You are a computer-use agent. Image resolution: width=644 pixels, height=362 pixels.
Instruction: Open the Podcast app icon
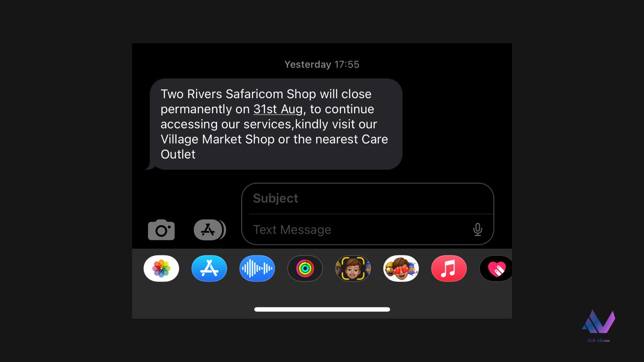click(257, 269)
